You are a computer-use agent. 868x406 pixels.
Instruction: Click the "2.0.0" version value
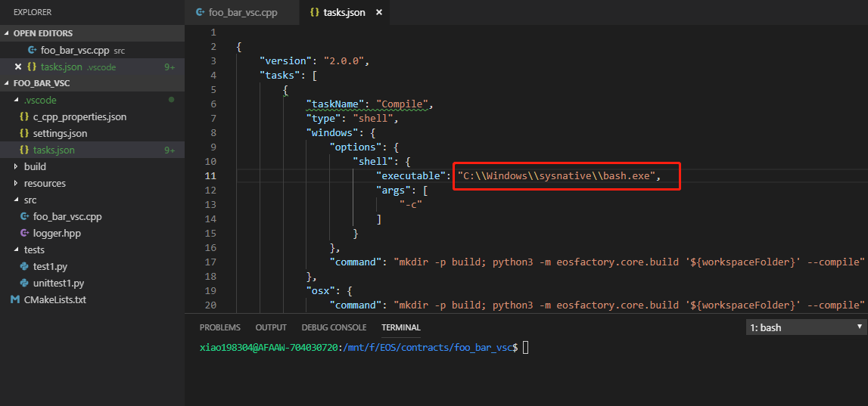point(344,60)
